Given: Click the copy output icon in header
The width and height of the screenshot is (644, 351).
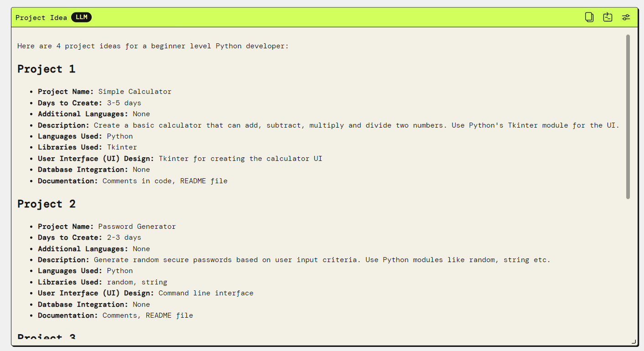Looking at the screenshot, I should pos(589,17).
